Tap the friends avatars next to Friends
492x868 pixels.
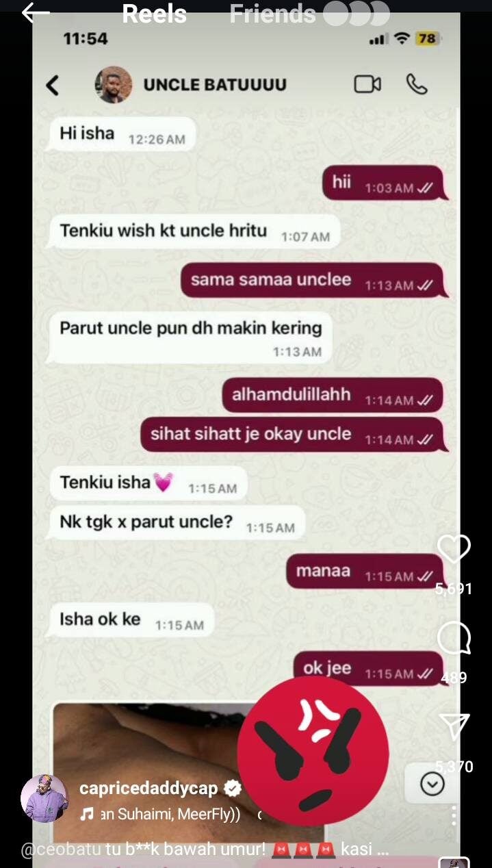356,13
